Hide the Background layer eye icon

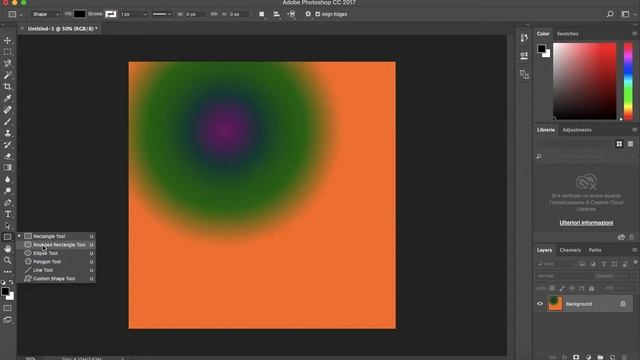540,304
